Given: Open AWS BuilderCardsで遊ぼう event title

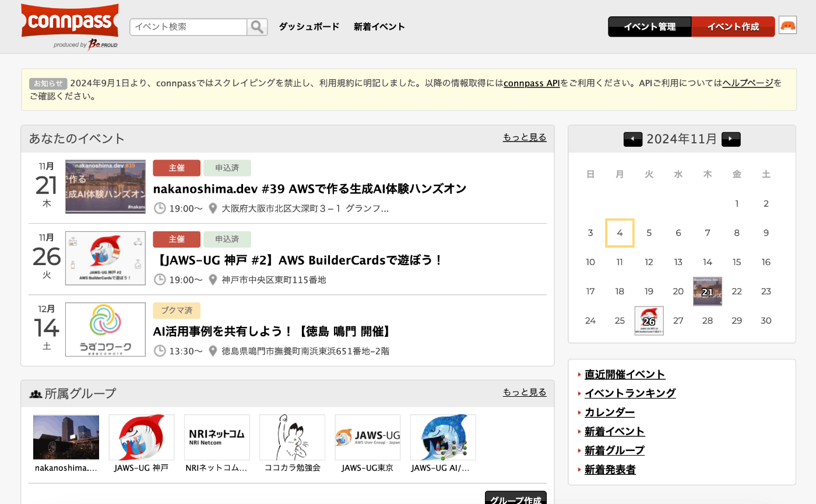Looking at the screenshot, I should point(298,260).
